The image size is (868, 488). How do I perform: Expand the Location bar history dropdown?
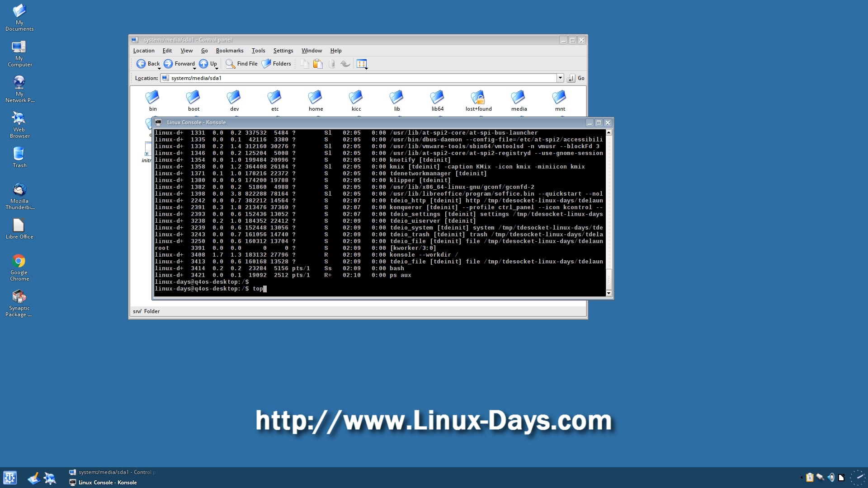click(x=560, y=78)
